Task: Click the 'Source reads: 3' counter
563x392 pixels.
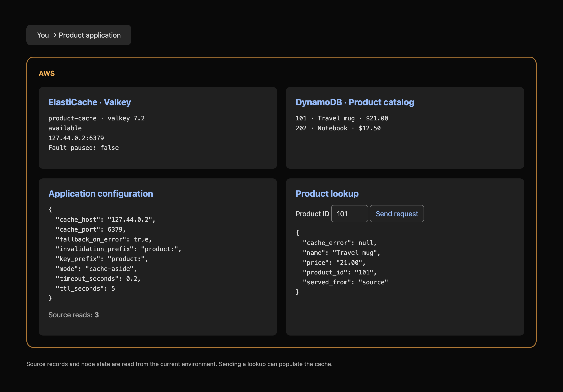Action: 73,315
